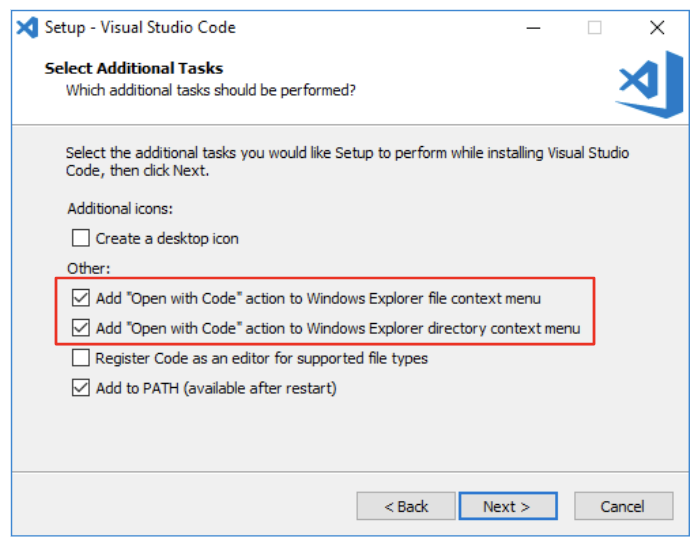The width and height of the screenshot is (700, 548).
Task: Enable the Create a desktop icon checkbox
Action: [81, 238]
